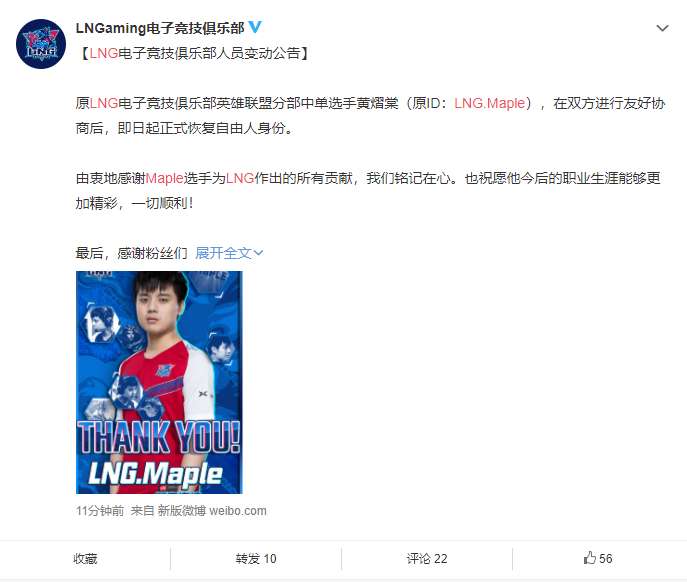The width and height of the screenshot is (687, 582).
Task: Click the blue verified V badge
Action: [x=255, y=27]
